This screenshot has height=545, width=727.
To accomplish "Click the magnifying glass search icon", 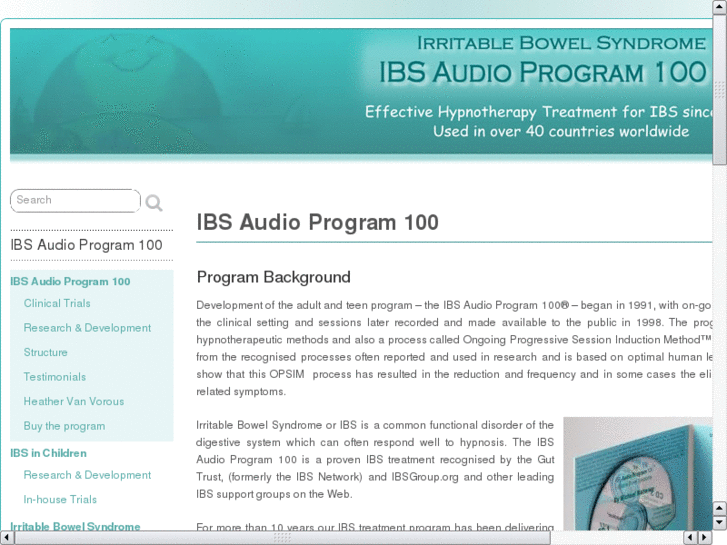I will tap(154, 203).
